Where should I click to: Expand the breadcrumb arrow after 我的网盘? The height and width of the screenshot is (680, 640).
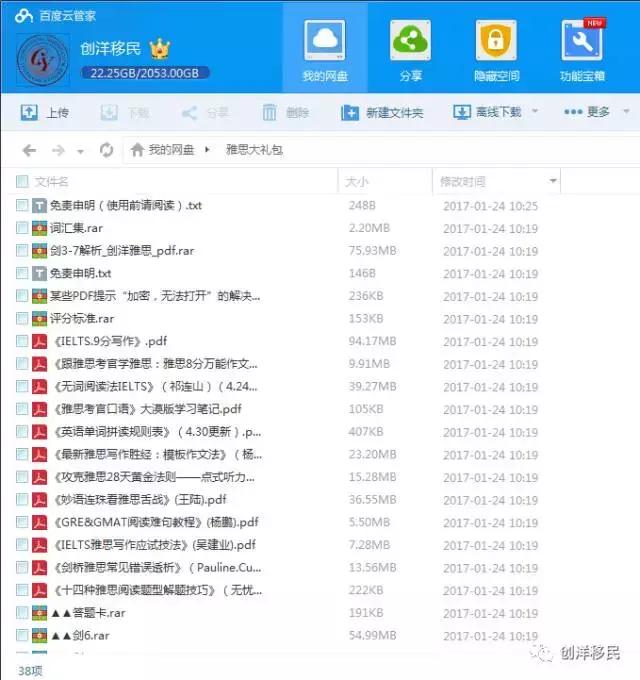(x=207, y=150)
